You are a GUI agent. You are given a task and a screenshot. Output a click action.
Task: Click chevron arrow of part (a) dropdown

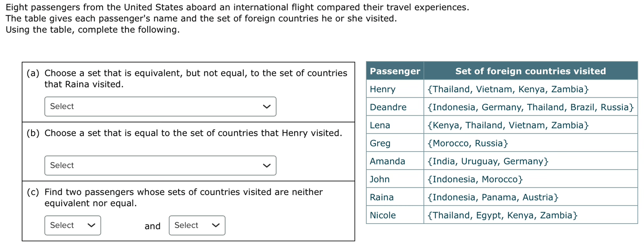[267, 106]
